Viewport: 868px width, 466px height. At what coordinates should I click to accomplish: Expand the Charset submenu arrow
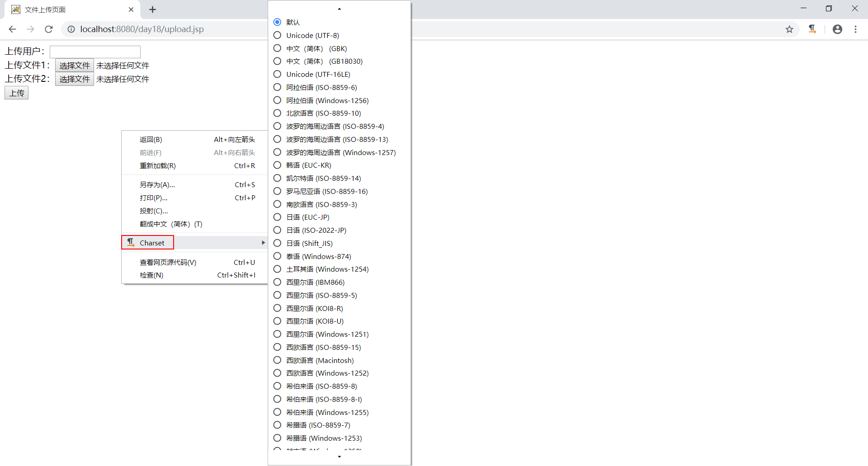264,242
